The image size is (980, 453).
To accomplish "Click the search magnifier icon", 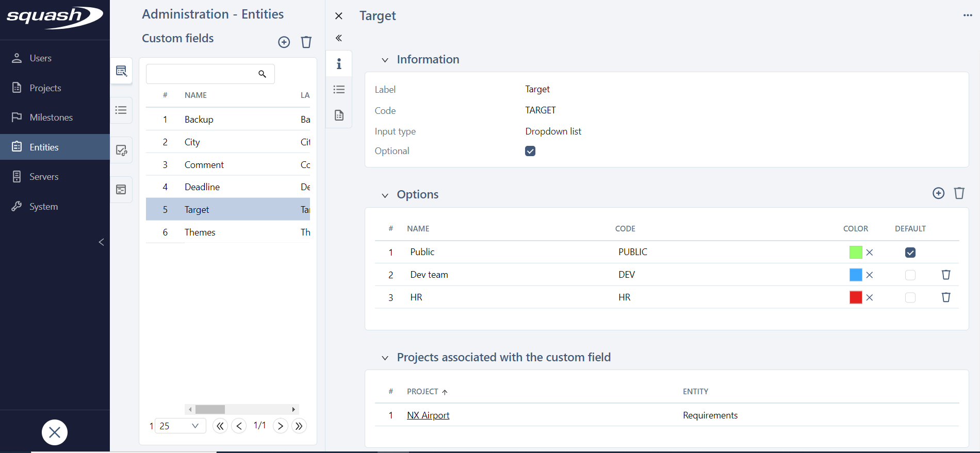I will pyautogui.click(x=262, y=74).
